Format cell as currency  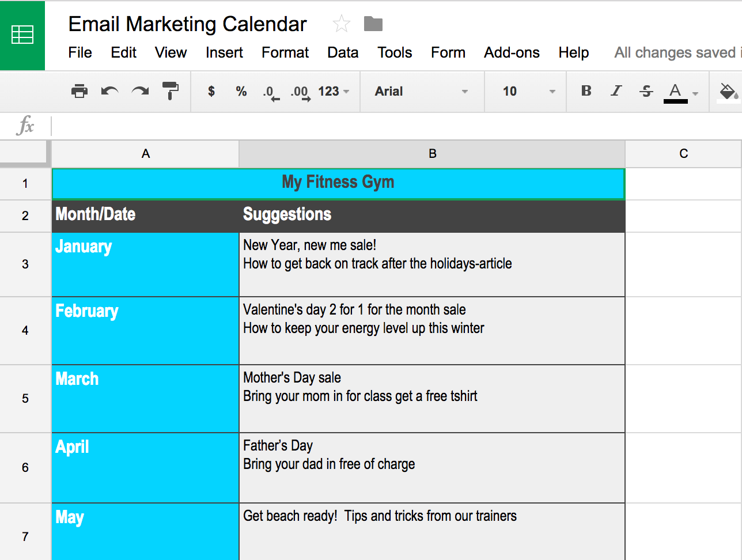click(x=211, y=91)
